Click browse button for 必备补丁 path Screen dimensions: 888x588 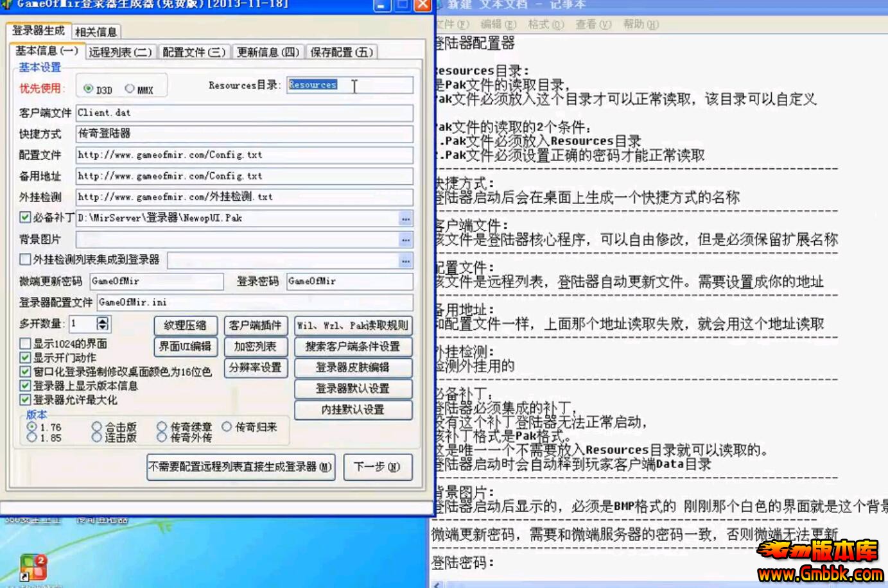405,219
